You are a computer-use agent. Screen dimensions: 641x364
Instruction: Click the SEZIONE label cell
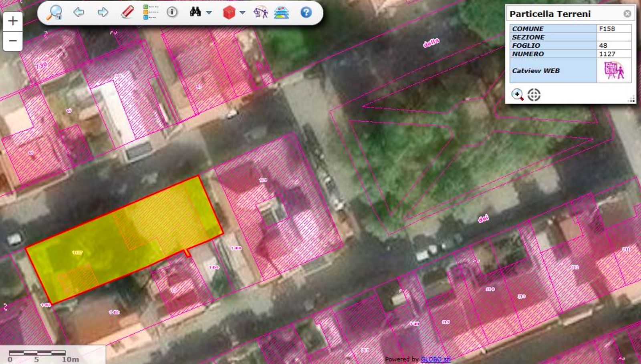pos(553,37)
